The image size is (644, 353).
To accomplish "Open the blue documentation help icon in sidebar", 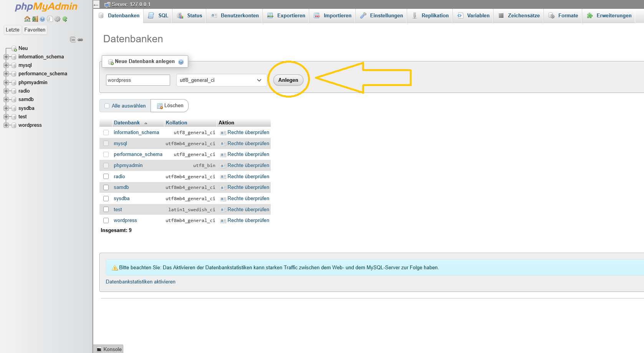I will [42, 19].
